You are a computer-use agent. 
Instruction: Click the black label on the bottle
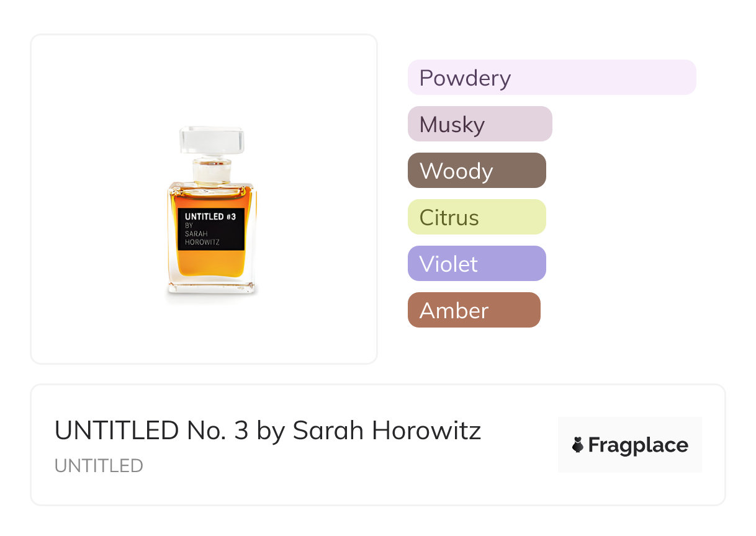[211, 229]
